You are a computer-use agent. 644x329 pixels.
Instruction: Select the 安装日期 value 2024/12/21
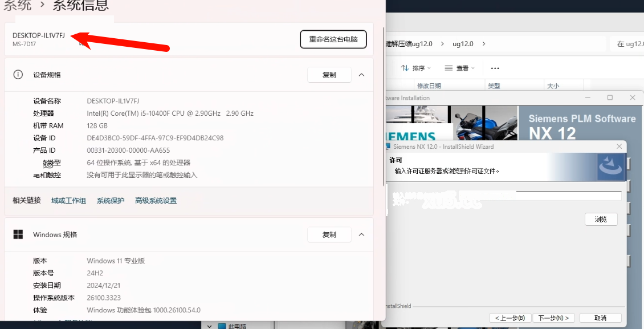tap(104, 286)
